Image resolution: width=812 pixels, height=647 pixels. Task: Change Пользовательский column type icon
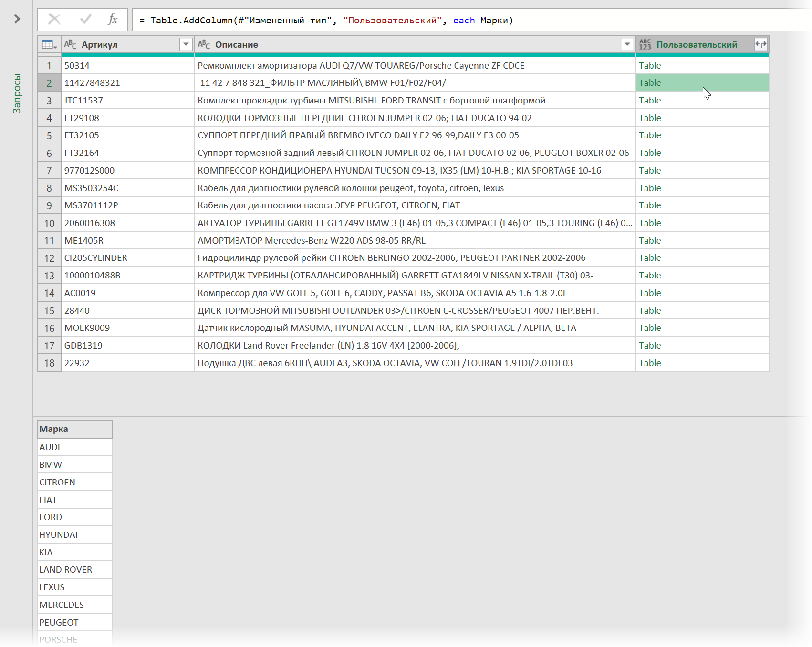point(645,44)
